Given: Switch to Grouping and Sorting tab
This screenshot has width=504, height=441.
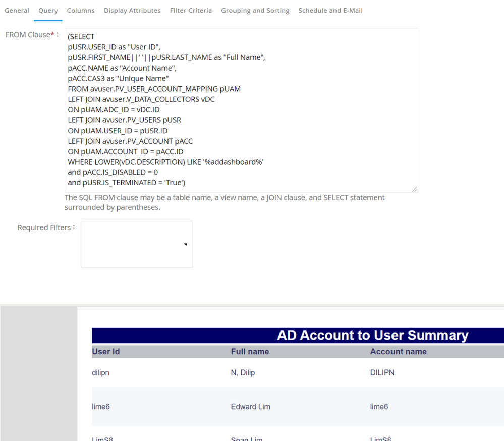Looking at the screenshot, I should point(255,11).
